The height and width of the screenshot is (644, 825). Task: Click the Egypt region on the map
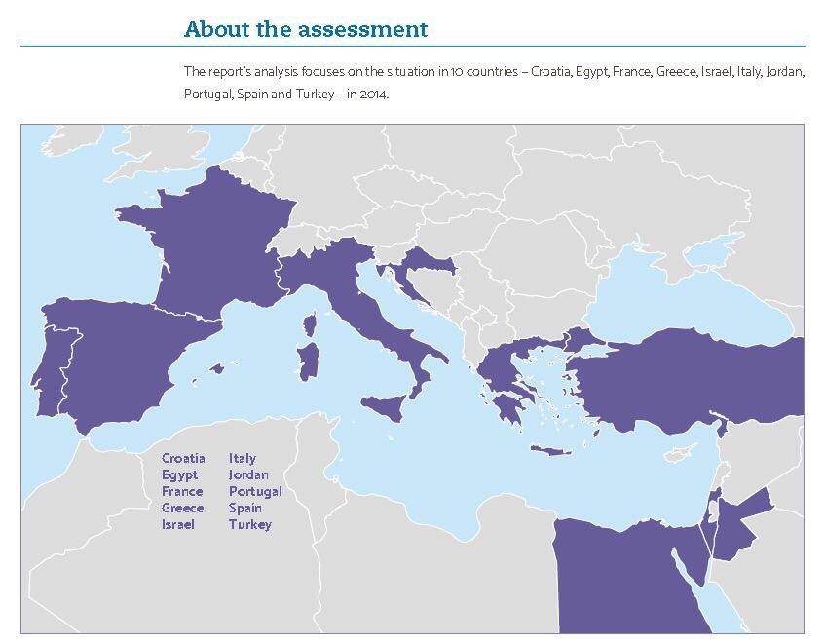click(626, 579)
